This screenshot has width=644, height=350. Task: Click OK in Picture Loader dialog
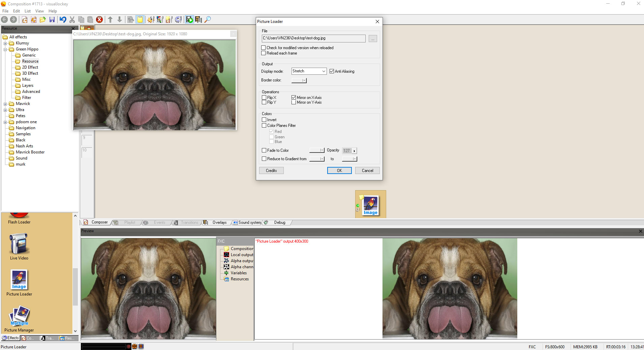pos(339,171)
